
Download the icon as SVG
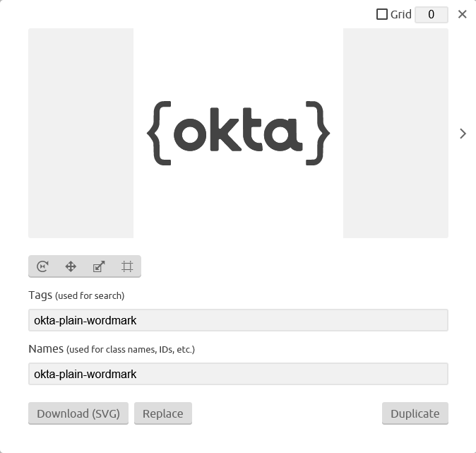(x=78, y=413)
